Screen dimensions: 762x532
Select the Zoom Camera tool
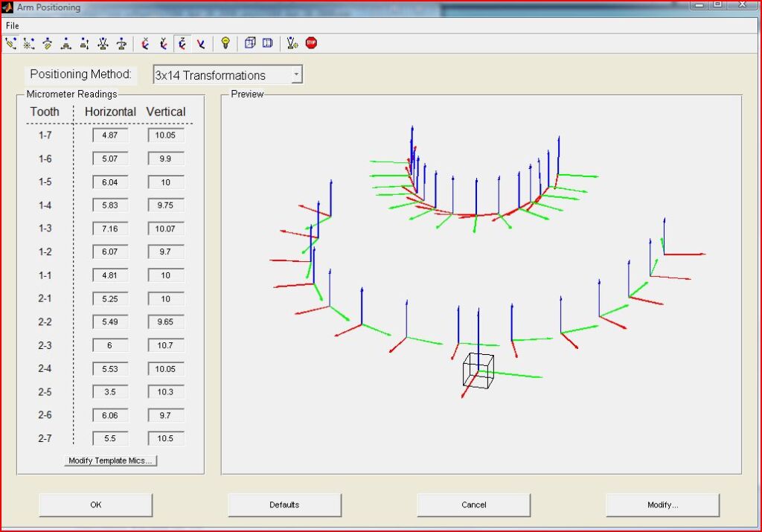pyautogui.click(x=103, y=44)
